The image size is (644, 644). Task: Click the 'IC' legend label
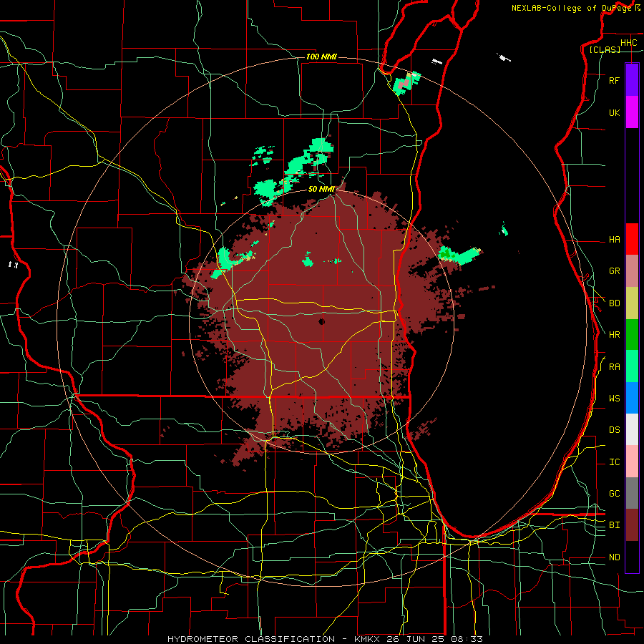pos(614,462)
